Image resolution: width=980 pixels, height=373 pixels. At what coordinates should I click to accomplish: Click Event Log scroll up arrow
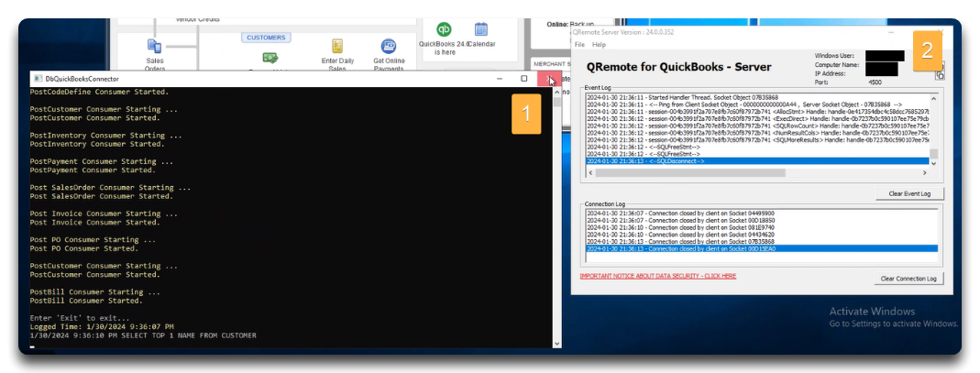coord(934,98)
